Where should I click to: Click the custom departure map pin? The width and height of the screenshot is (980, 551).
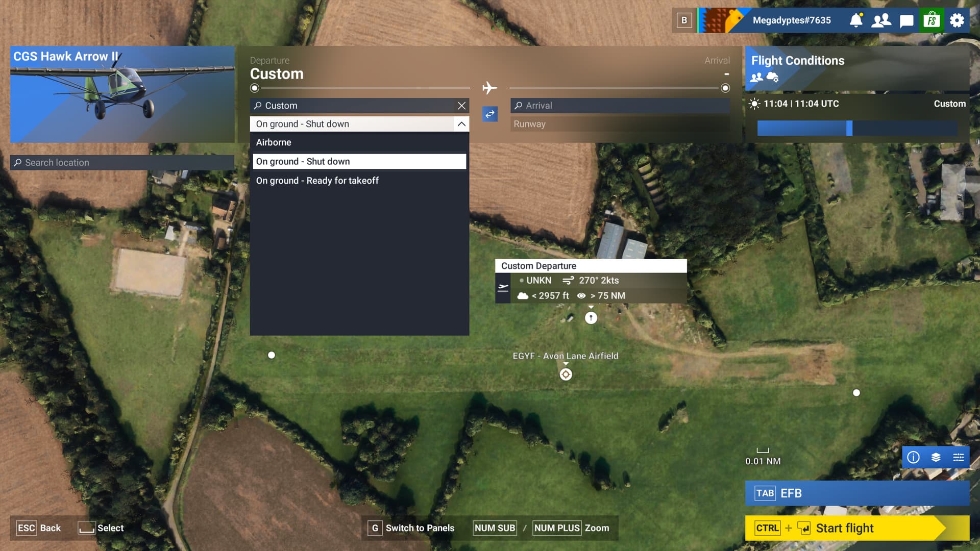591,318
